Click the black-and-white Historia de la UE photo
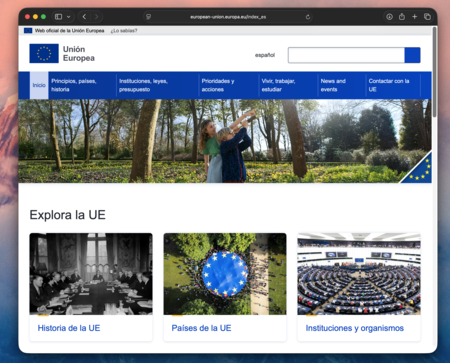 pos(91,274)
